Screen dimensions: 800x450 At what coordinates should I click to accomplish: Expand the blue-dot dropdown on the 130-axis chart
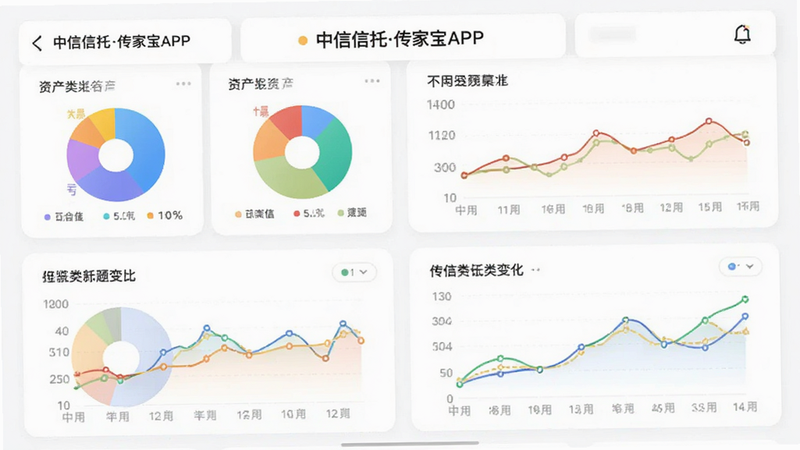pos(740,266)
